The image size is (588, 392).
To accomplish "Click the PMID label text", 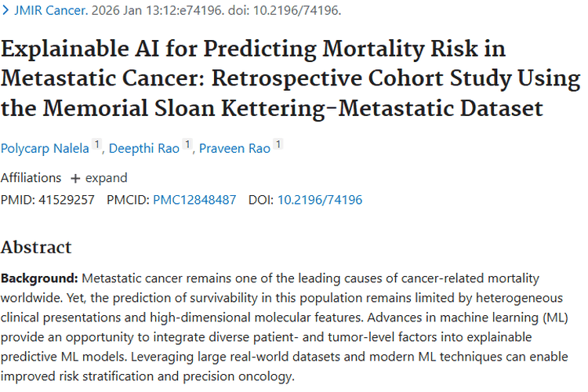I will coord(15,200).
